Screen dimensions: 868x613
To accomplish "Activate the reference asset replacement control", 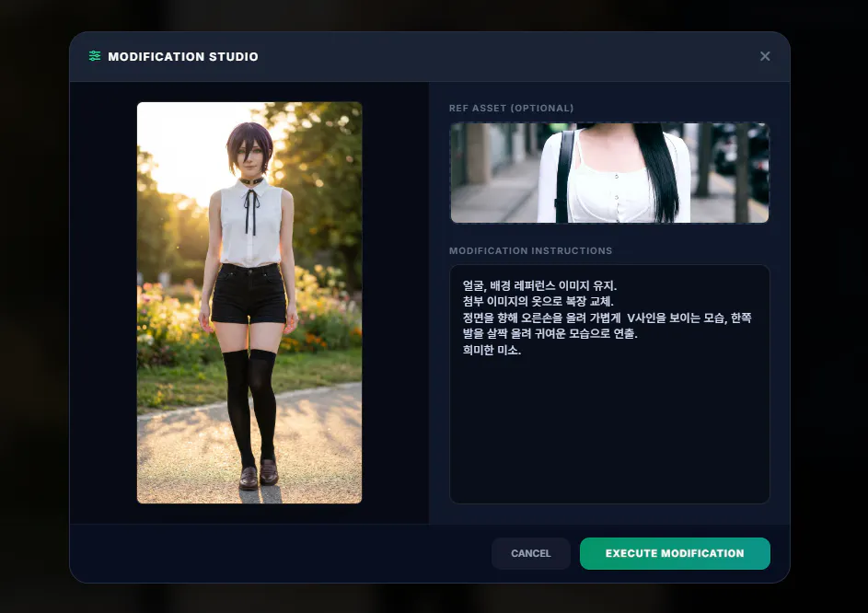I will click(609, 173).
